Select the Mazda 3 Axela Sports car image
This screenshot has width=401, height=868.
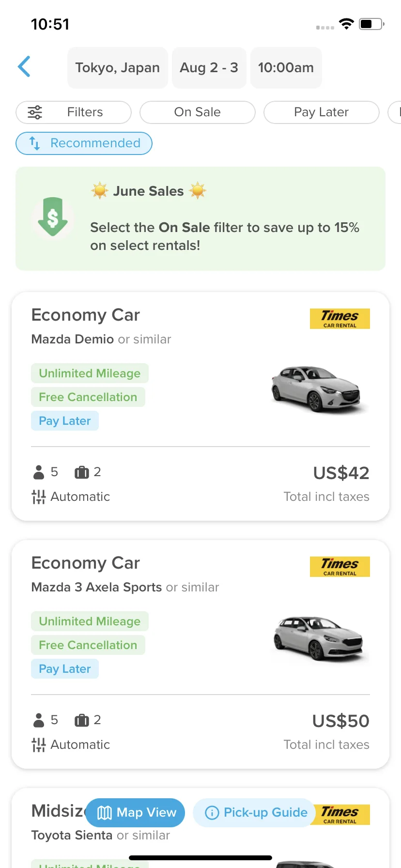(x=318, y=638)
